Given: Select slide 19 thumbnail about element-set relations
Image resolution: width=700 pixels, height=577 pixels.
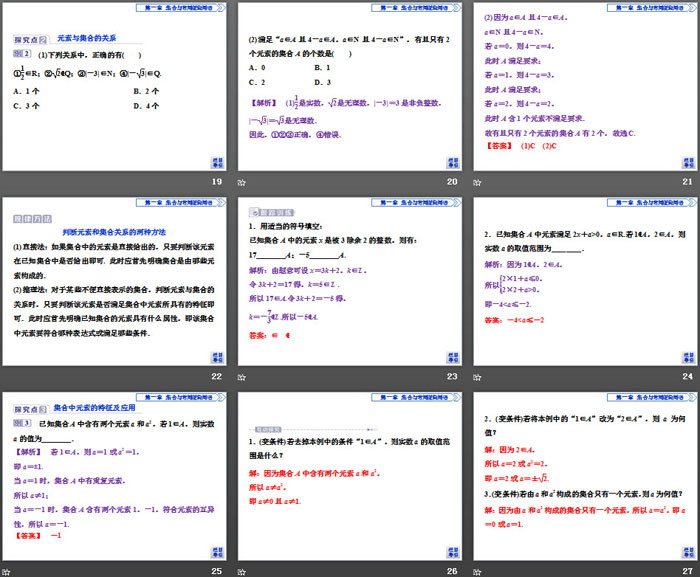Looking at the screenshot, I should pos(114,87).
